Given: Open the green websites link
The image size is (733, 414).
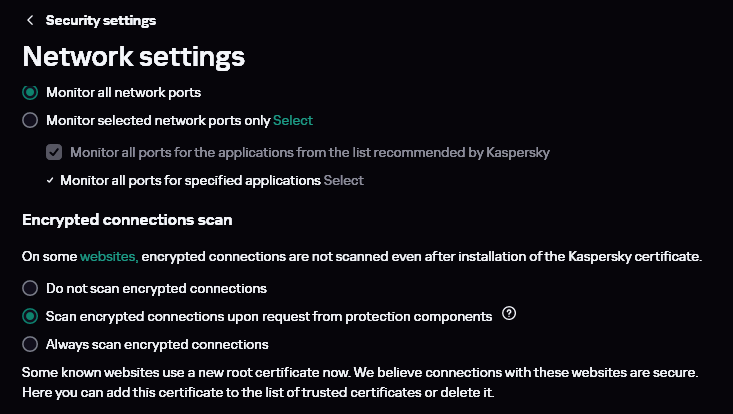Looking at the screenshot, I should 108,257.
